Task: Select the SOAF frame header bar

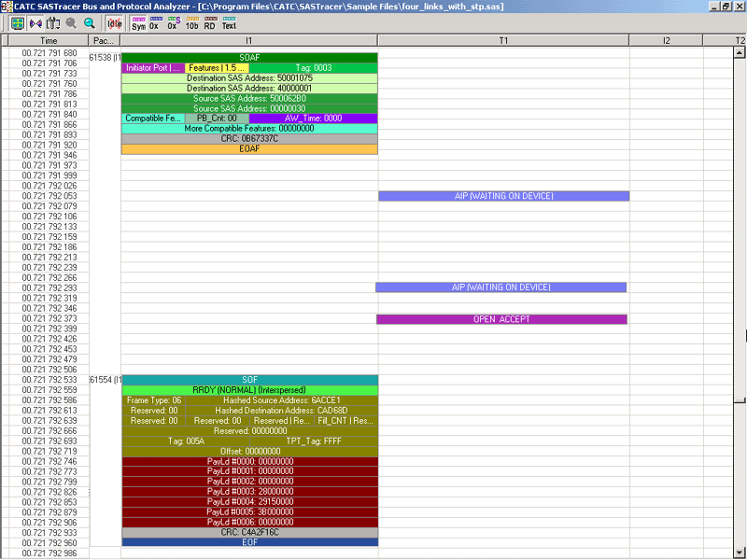Action: (x=249, y=58)
